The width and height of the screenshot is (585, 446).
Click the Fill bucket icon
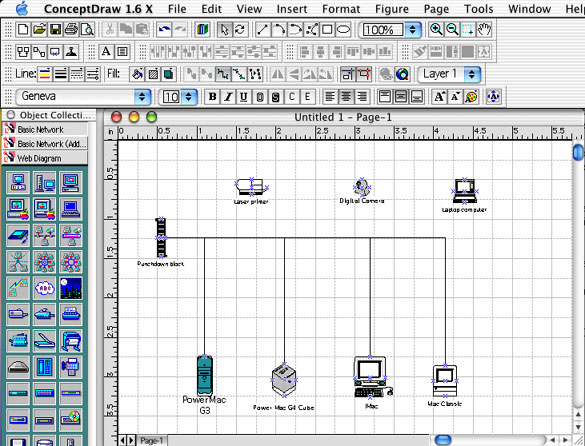137,74
